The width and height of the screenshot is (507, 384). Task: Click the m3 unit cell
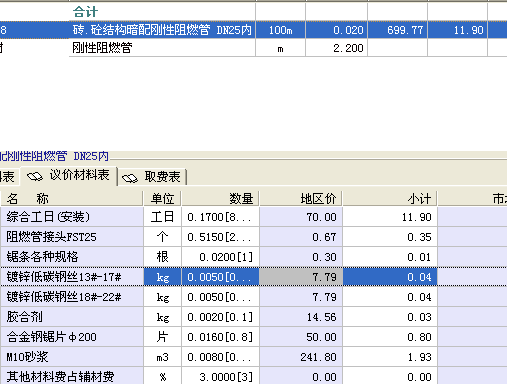162,357
